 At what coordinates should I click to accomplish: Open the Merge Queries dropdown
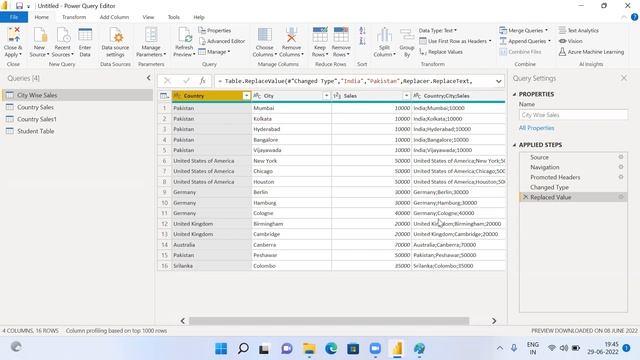point(524,31)
